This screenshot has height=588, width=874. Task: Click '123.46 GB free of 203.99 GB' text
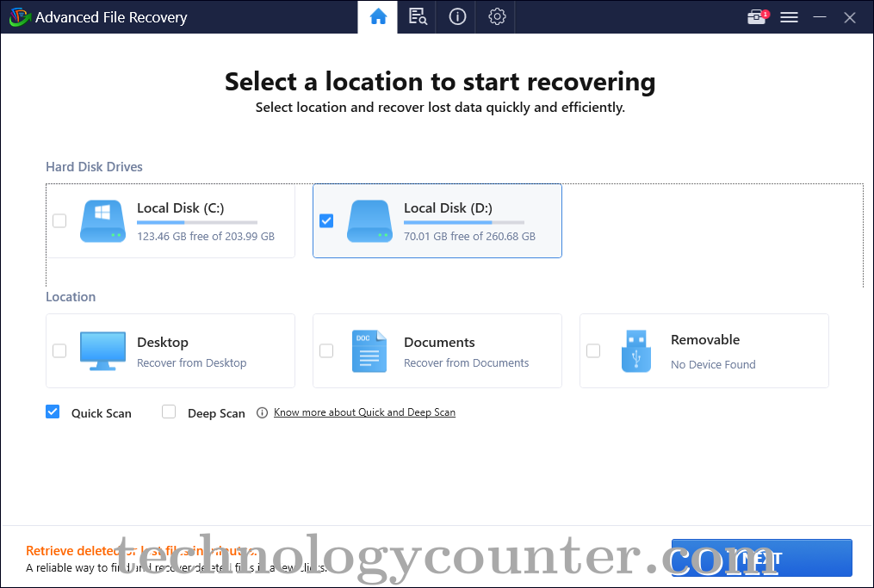[206, 236]
